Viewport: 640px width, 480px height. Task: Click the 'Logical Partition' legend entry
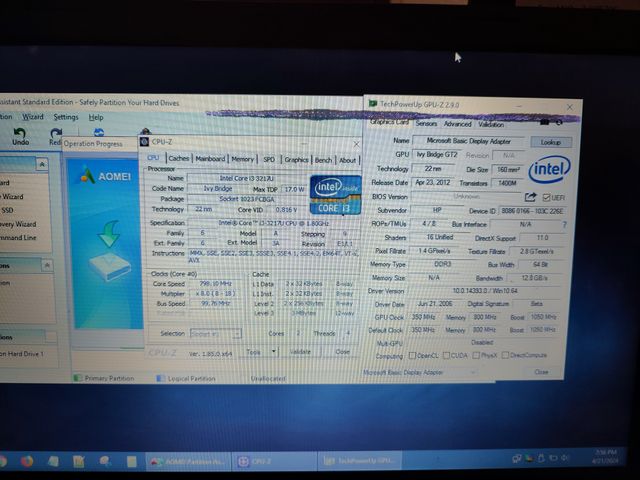point(186,379)
